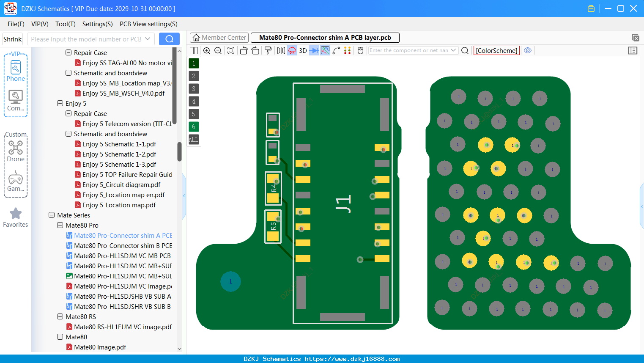Open the Member Center tab
Image resolution: width=644 pixels, height=363 pixels.
click(x=219, y=38)
